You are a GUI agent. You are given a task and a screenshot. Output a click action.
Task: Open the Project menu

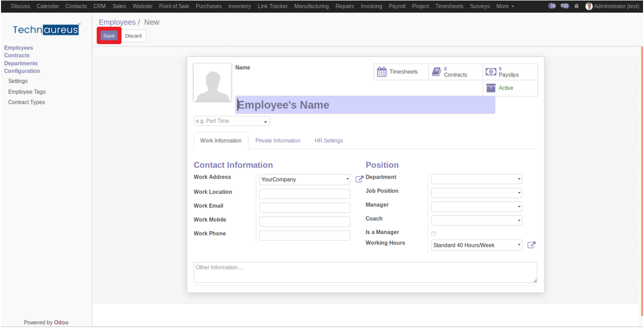click(420, 6)
